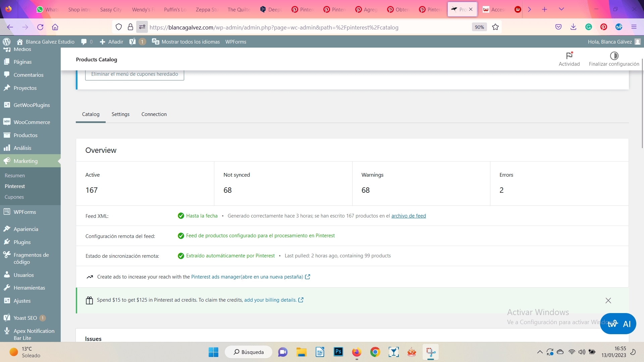Reload the page in browser
This screenshot has width=644, height=362.
click(40, 27)
